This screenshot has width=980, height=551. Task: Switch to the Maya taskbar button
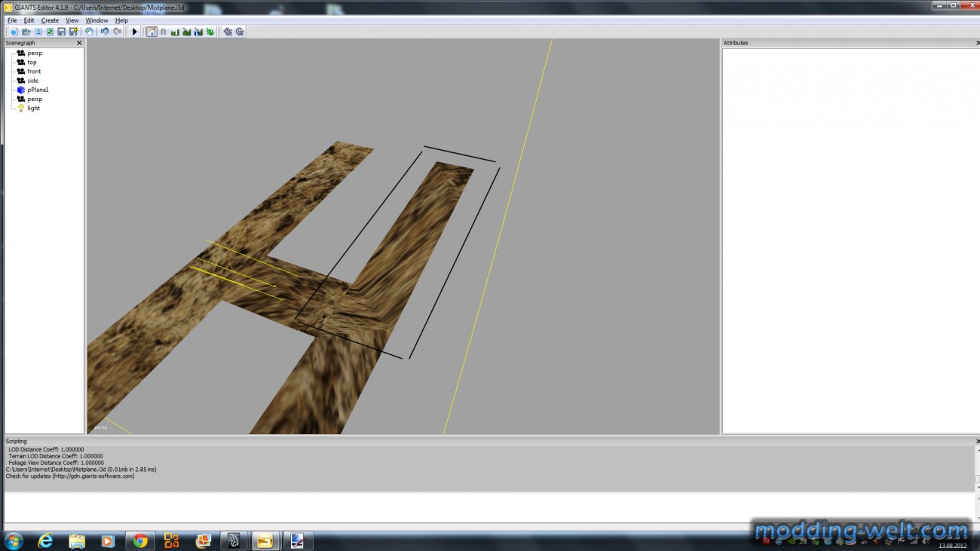[234, 540]
